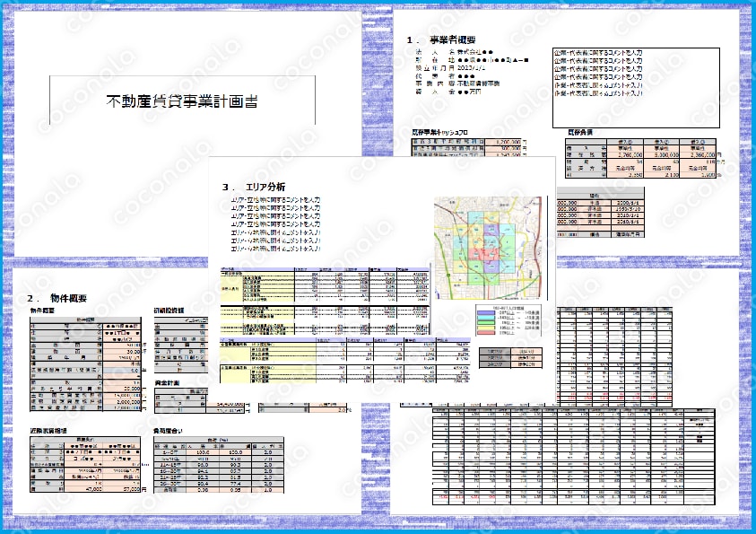Click the 資金計画 table heading
Viewport: 756px width, 534px height.
(166, 382)
